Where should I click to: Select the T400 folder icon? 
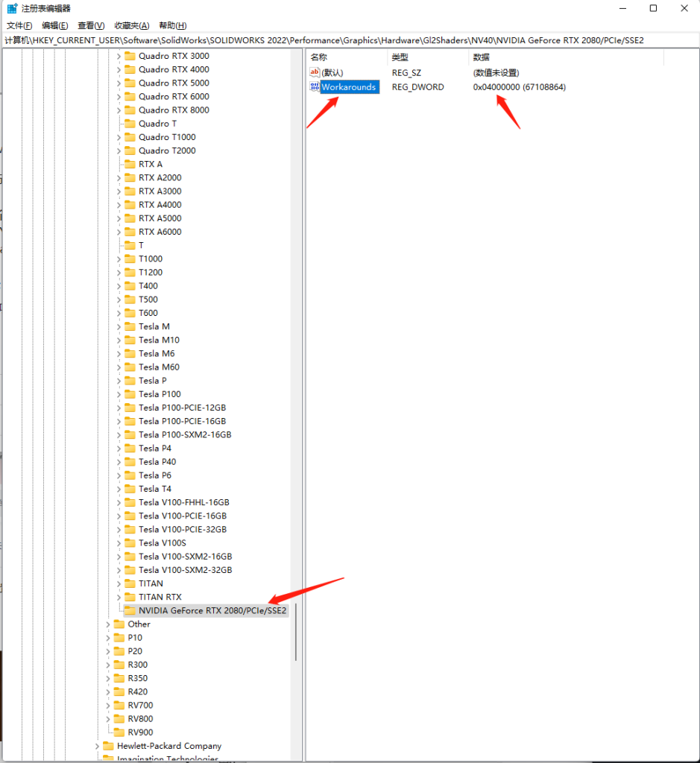(130, 285)
